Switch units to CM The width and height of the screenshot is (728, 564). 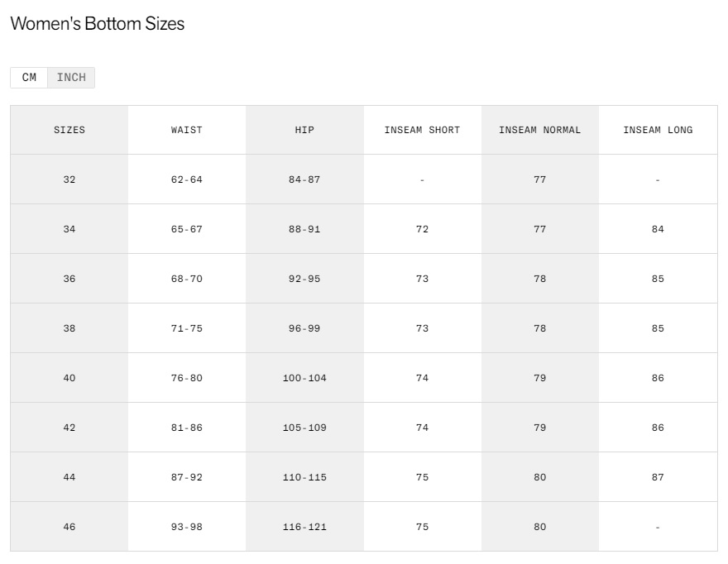29,78
